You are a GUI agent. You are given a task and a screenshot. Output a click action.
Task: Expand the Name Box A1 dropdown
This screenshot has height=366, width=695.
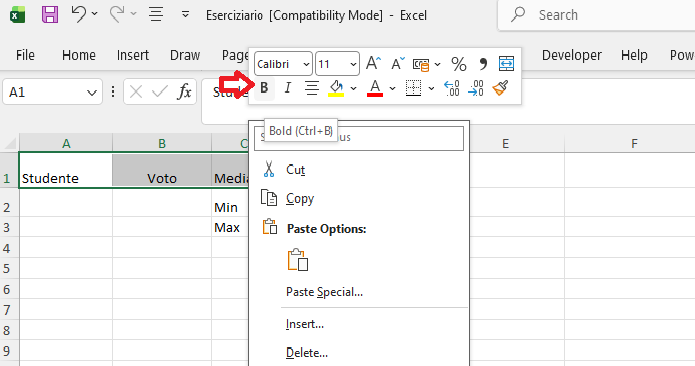pyautogui.click(x=92, y=93)
